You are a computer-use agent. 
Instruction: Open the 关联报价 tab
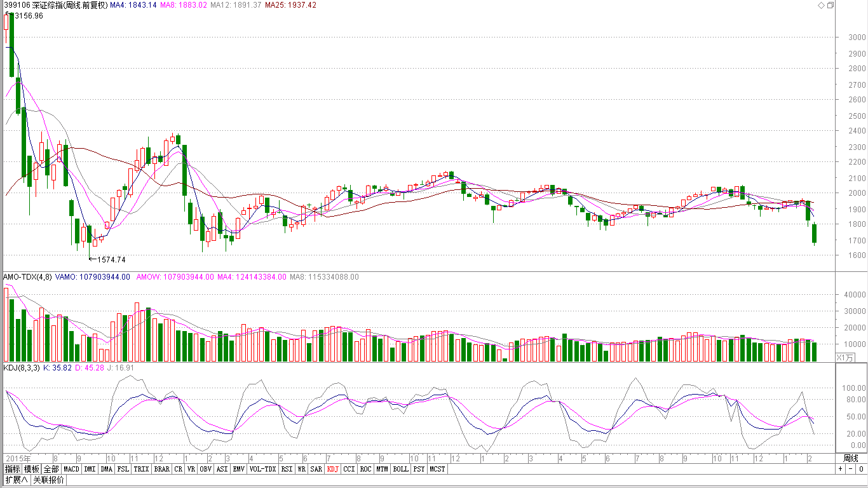pyautogui.click(x=49, y=480)
